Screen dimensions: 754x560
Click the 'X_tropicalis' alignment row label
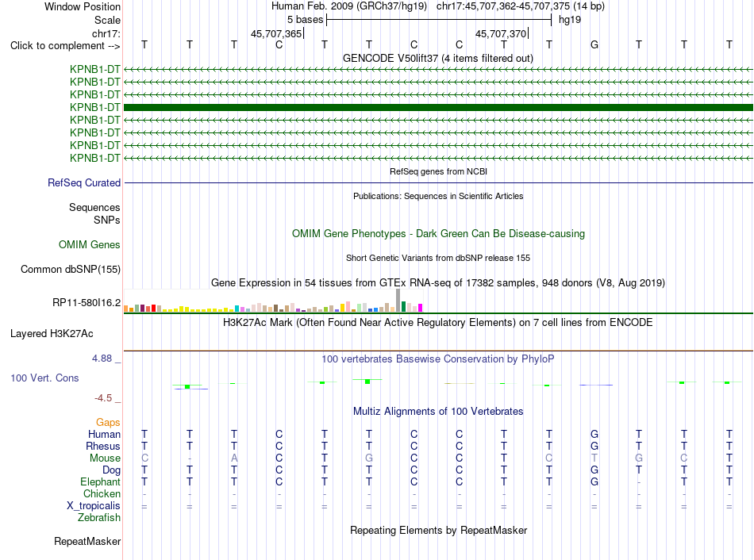pos(94,506)
